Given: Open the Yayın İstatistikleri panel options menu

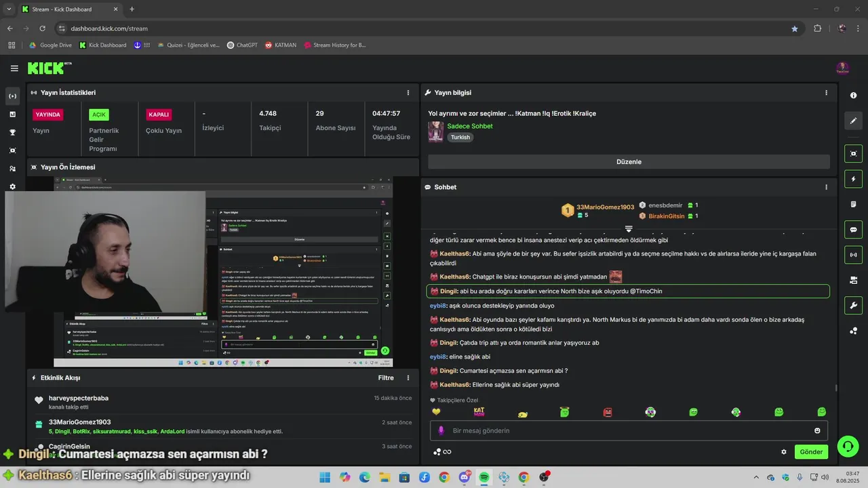Looking at the screenshot, I should (408, 93).
